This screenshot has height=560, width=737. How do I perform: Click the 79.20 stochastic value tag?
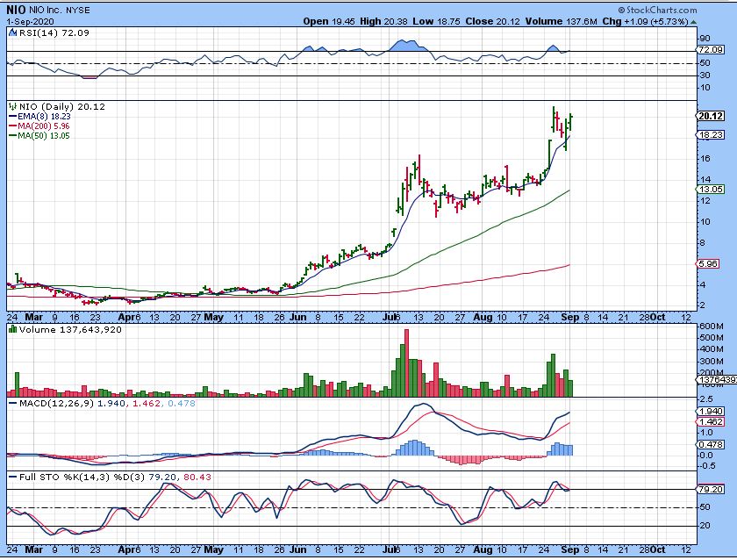pyautogui.click(x=708, y=489)
